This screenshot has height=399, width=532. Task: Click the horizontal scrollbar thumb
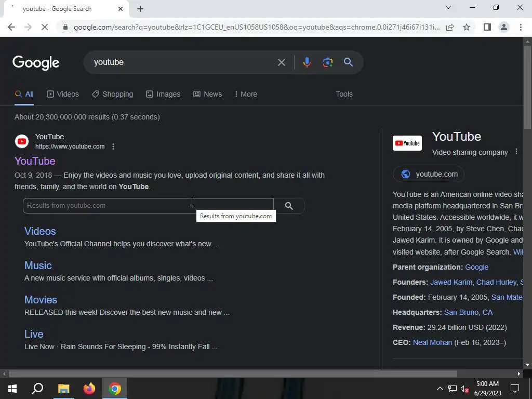tap(233, 374)
